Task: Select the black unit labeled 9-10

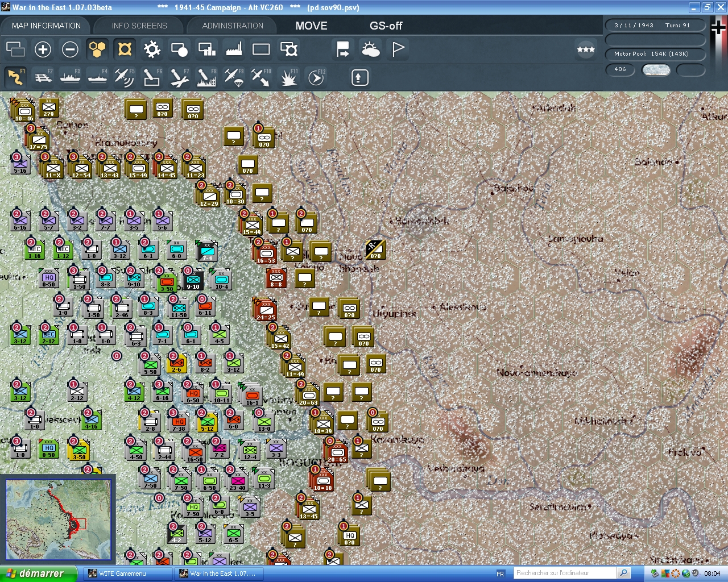Action: [x=193, y=280]
